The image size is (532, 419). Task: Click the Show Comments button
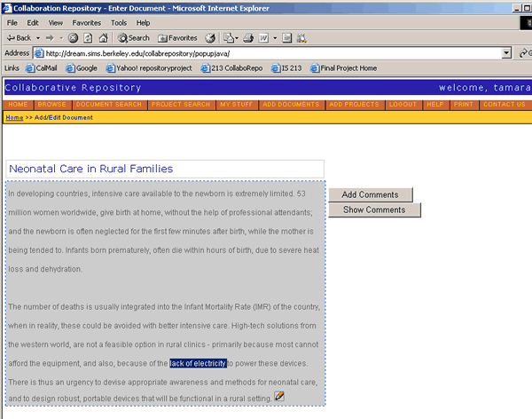tap(374, 210)
